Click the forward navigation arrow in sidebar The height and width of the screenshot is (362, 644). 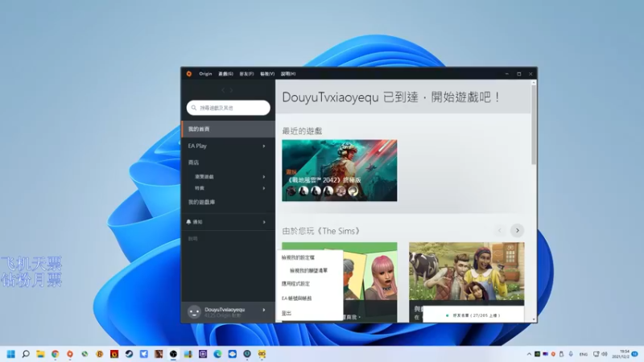231,90
